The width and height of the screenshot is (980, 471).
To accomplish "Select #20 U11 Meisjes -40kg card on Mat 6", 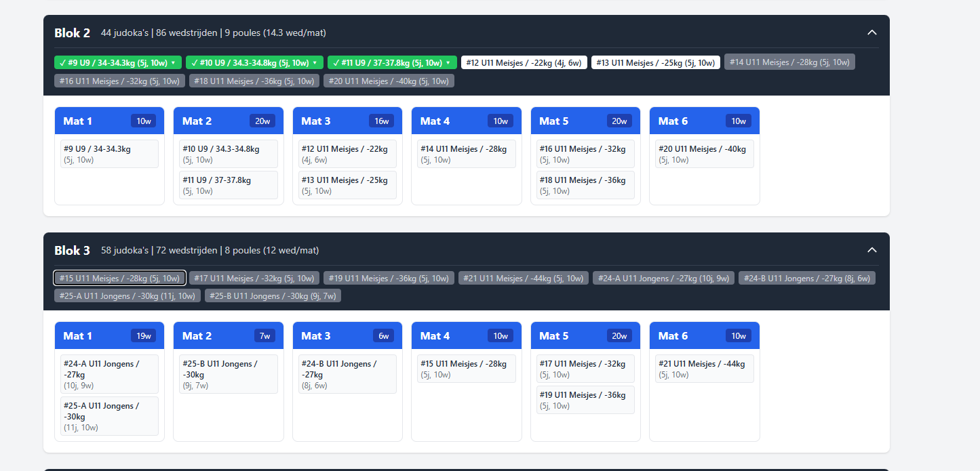I will tap(704, 154).
